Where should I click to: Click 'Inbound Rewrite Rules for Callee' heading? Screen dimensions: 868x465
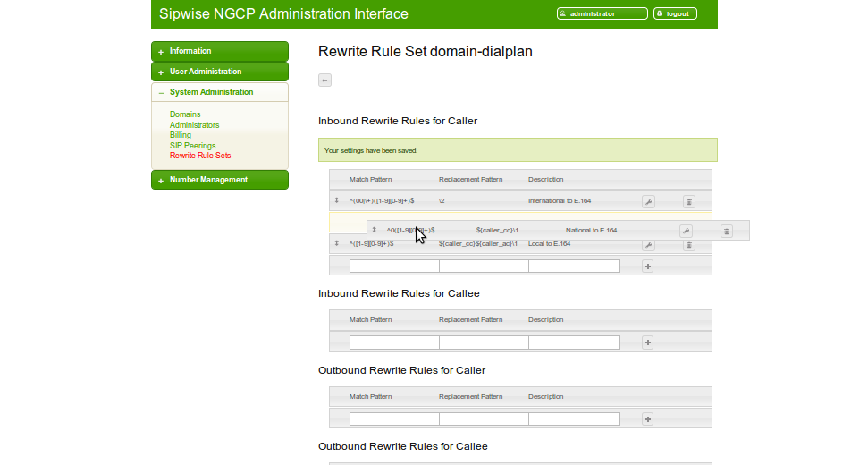[x=399, y=294]
